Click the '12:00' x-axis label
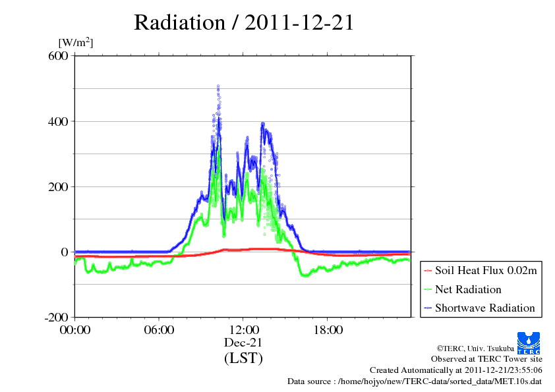 tap(244, 330)
